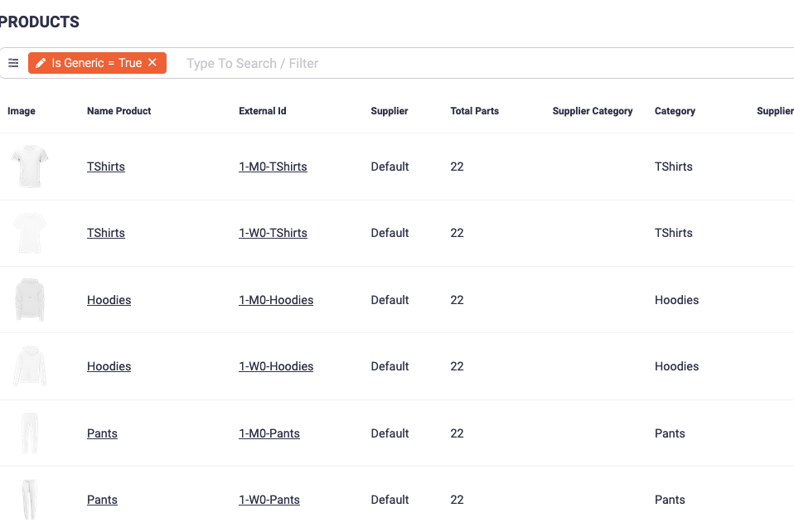Screen dimensions: 794x532
Task: Click the Image column header
Action: click(x=22, y=111)
